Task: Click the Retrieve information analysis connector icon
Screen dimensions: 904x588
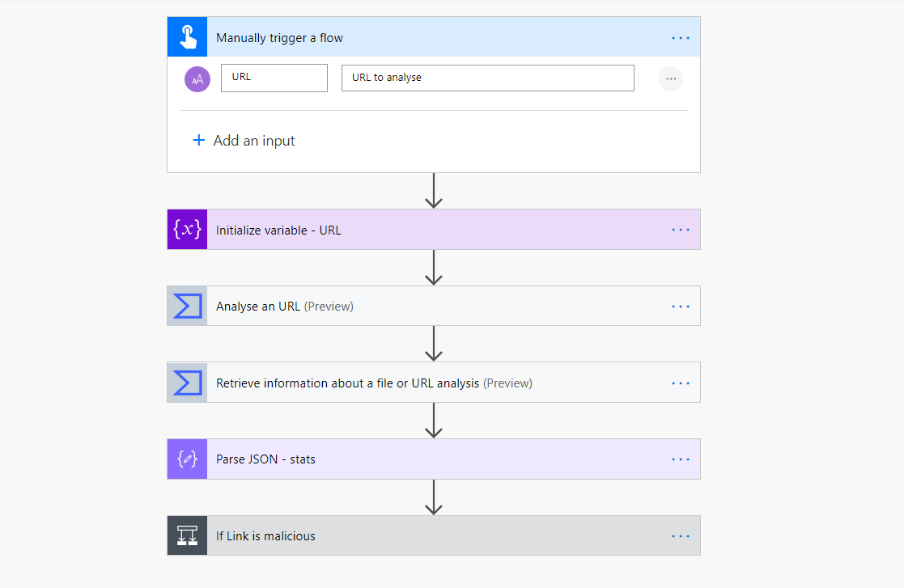Action: coord(187,382)
